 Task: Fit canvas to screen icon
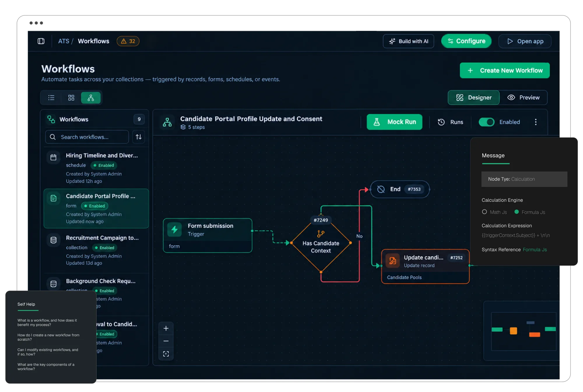point(166,354)
